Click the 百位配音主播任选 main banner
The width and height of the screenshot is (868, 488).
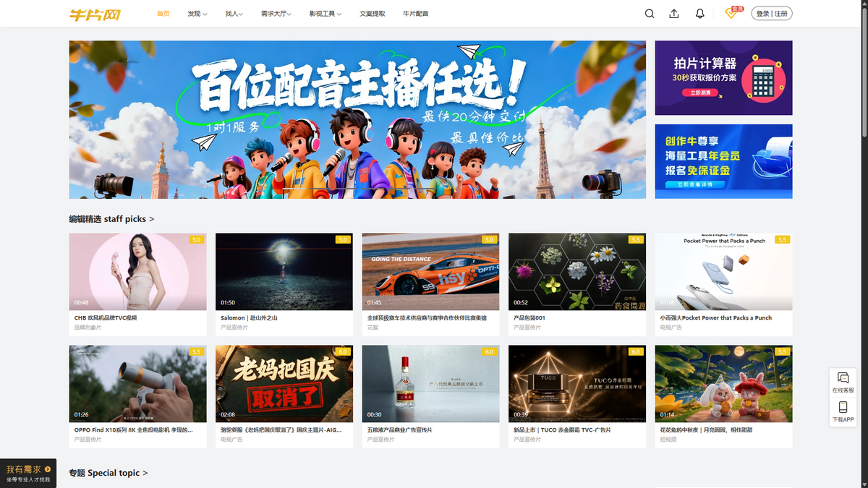pos(357,119)
